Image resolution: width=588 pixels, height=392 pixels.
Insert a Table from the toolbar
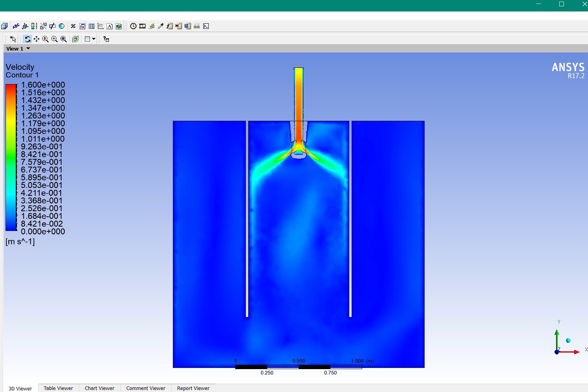(92, 26)
